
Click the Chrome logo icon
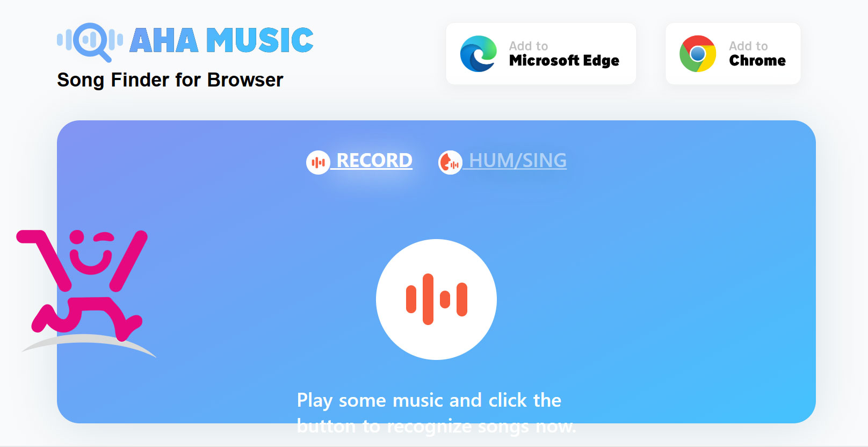(x=697, y=54)
